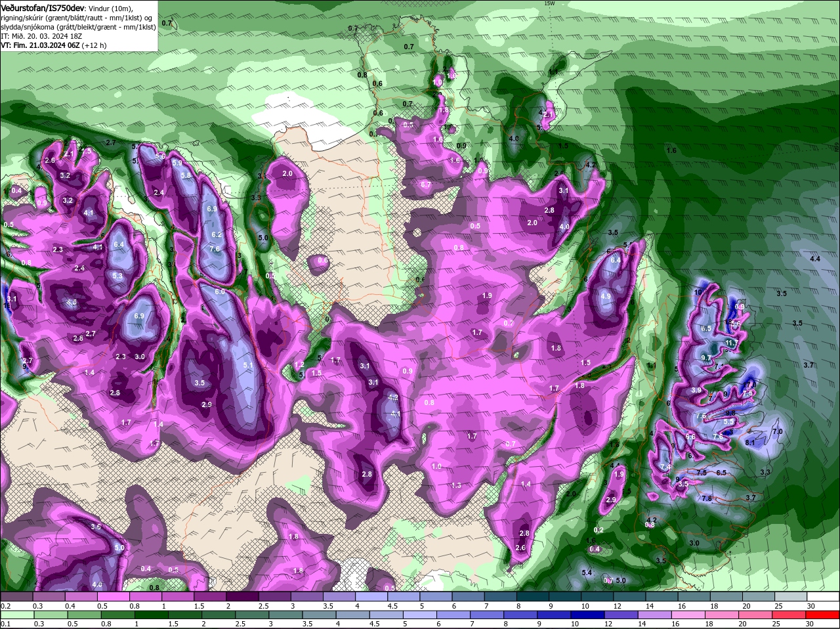This screenshot has height=629, width=840.
Task: Click the 'VT: Fim. 21.03.2024 06Z' valid time line
Action: pyautogui.click(x=40, y=45)
